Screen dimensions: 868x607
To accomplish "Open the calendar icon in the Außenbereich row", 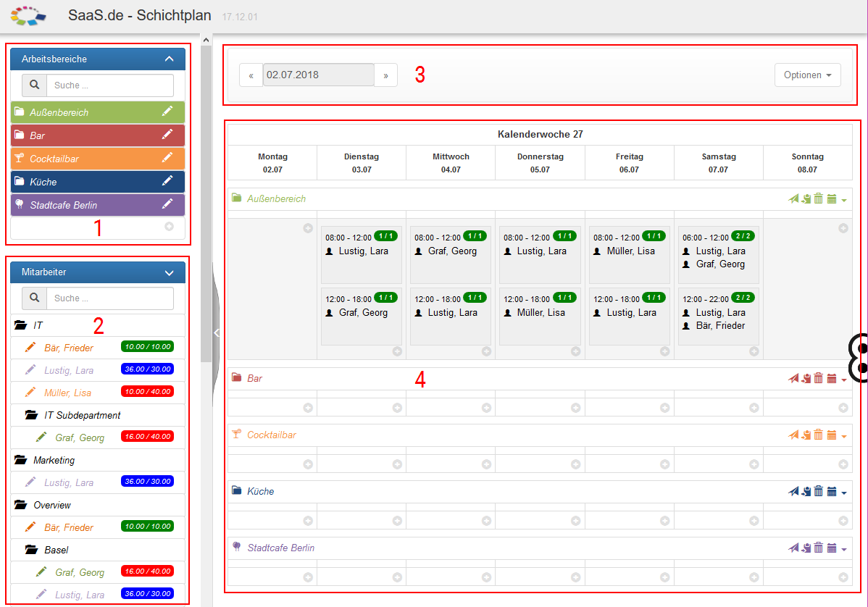I will tap(832, 198).
